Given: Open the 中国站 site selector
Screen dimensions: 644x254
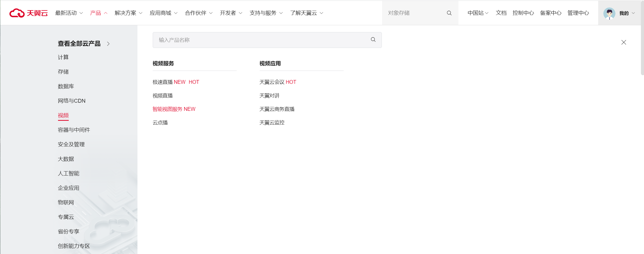Looking at the screenshot, I should 478,13.
